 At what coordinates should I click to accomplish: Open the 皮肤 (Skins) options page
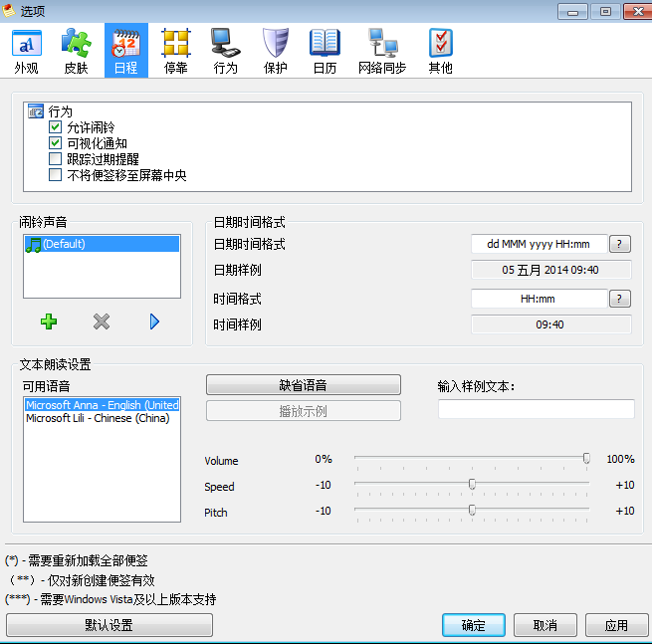76,51
